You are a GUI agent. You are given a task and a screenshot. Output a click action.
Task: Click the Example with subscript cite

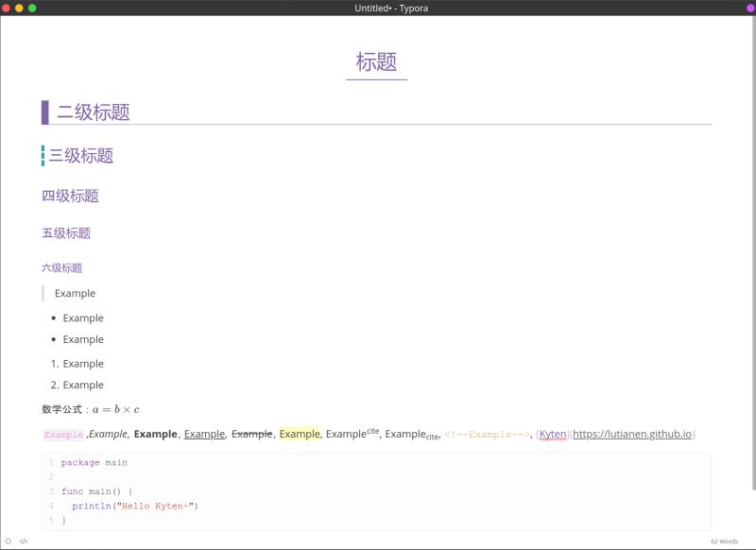tap(412, 435)
